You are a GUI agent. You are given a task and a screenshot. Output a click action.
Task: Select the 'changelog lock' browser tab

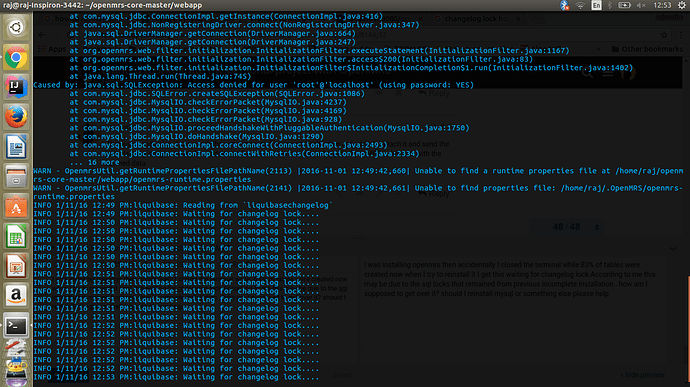point(475,18)
